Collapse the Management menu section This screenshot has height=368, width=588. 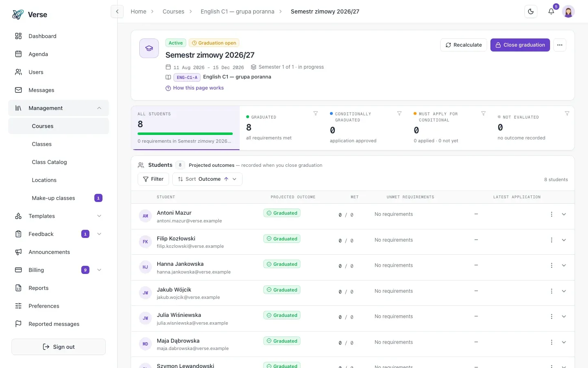[58, 108]
